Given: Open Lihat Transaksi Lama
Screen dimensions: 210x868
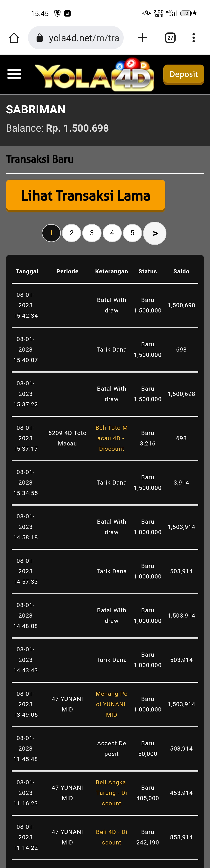Looking at the screenshot, I should (85, 195).
